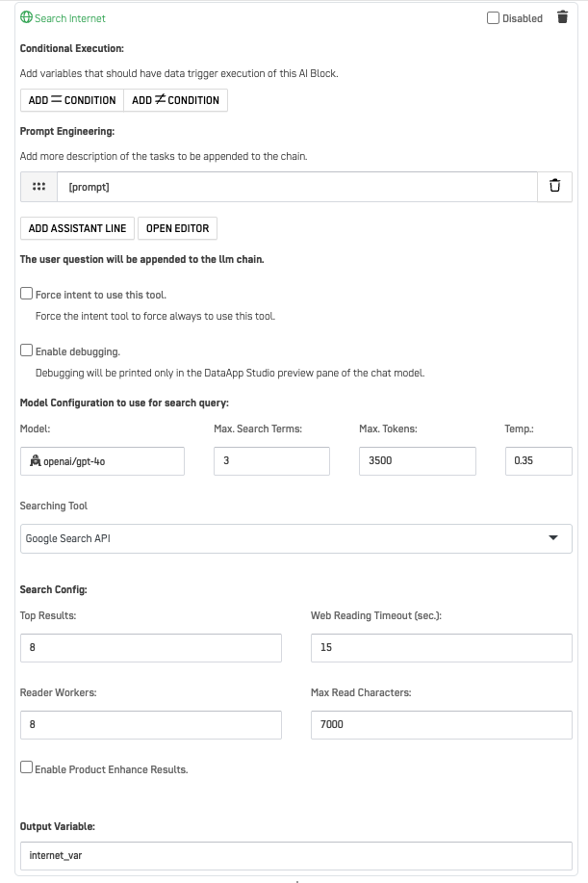
Task: Click the drag handle on the prompt row
Action: click(38, 186)
